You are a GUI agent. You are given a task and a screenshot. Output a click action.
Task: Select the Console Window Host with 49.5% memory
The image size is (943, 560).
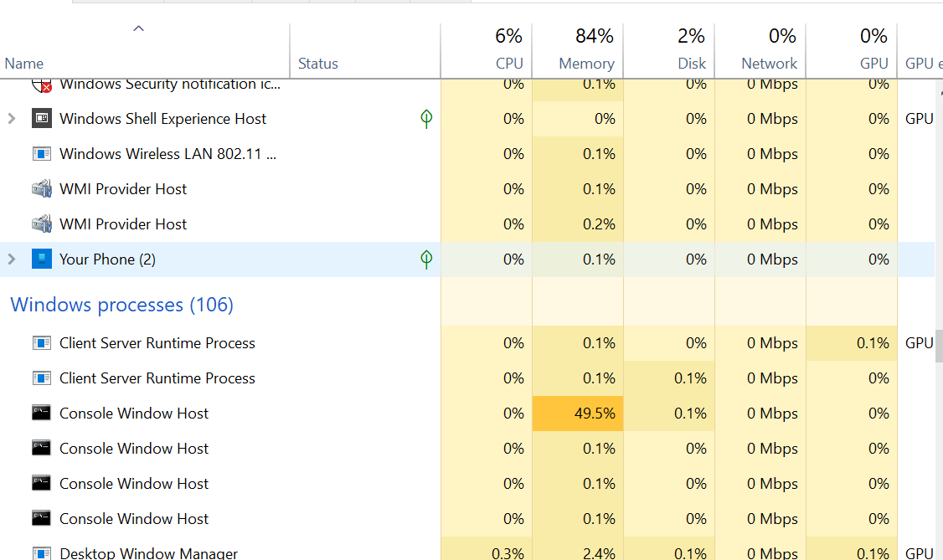tap(133, 413)
